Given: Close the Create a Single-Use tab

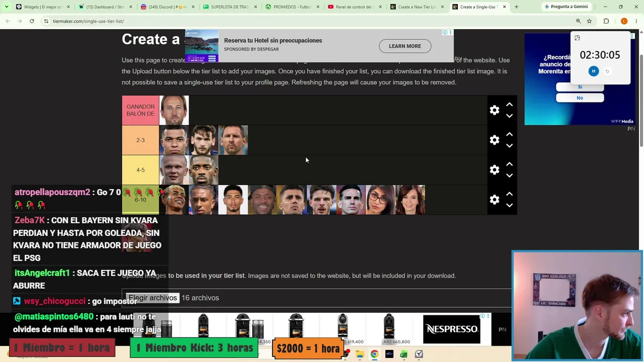Looking at the screenshot, I should point(504,7).
